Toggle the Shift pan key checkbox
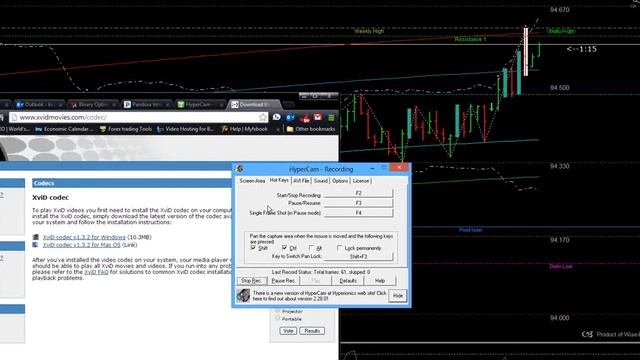This screenshot has width=640, height=360. point(253,248)
